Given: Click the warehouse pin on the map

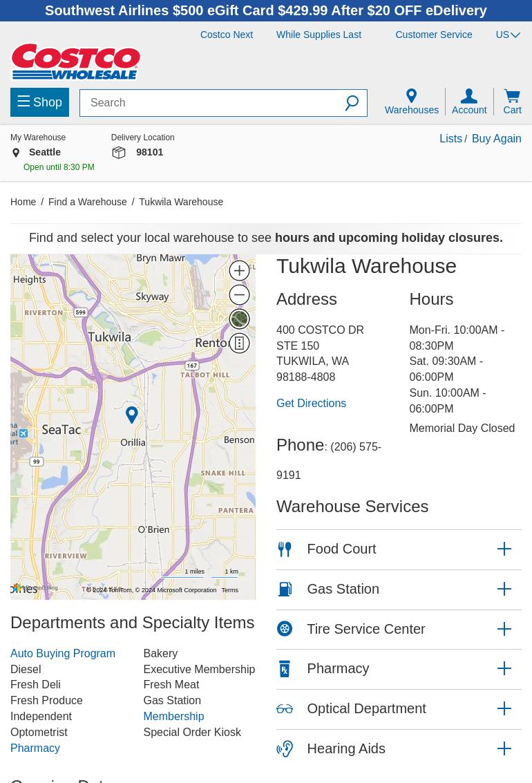Looking at the screenshot, I should click(x=131, y=414).
